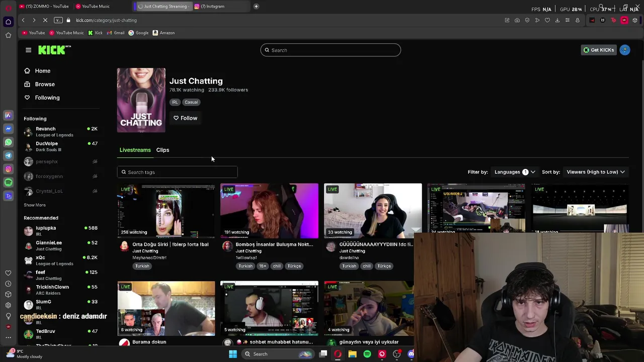
Task: Click Just Chatting category cover image
Action: [x=141, y=100]
